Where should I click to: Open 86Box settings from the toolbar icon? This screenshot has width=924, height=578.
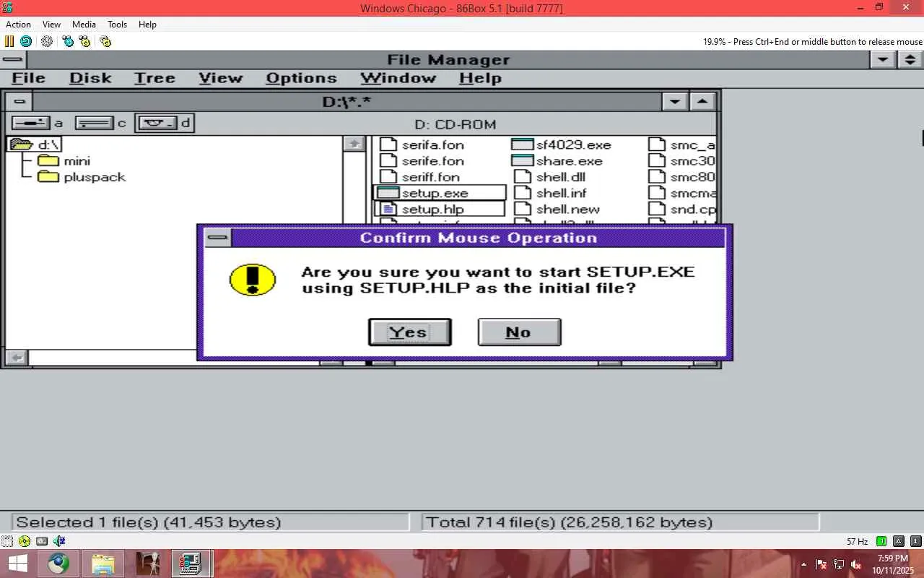[105, 41]
